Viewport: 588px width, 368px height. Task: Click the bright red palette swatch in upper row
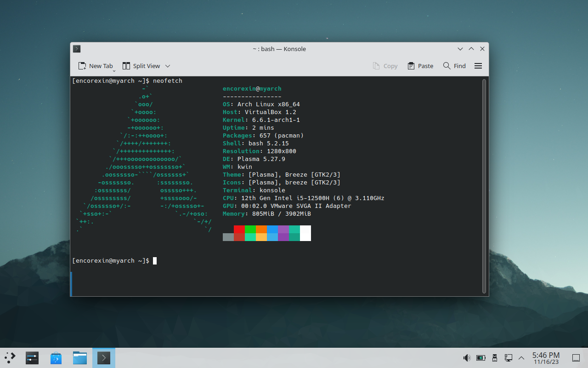click(239, 229)
